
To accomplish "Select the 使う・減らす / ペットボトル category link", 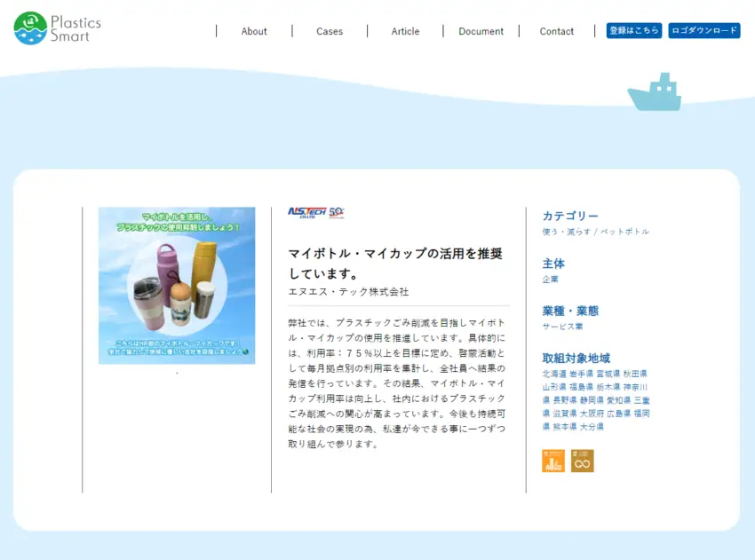I will (595, 232).
